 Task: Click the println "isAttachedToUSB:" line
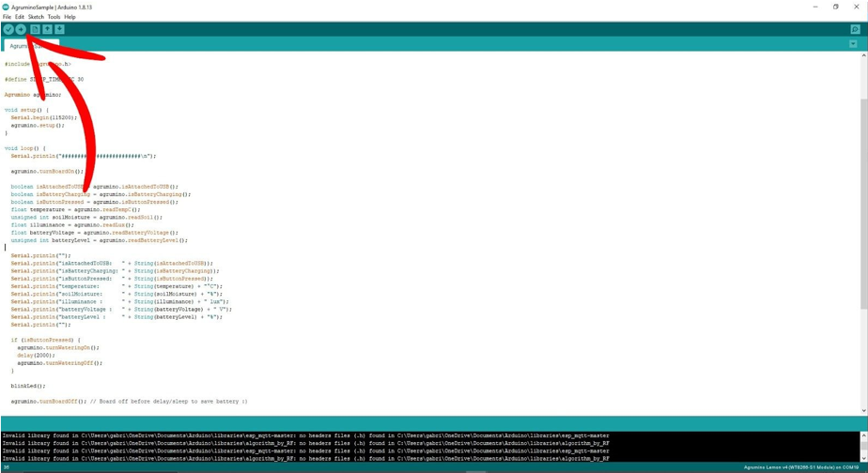[112, 264]
